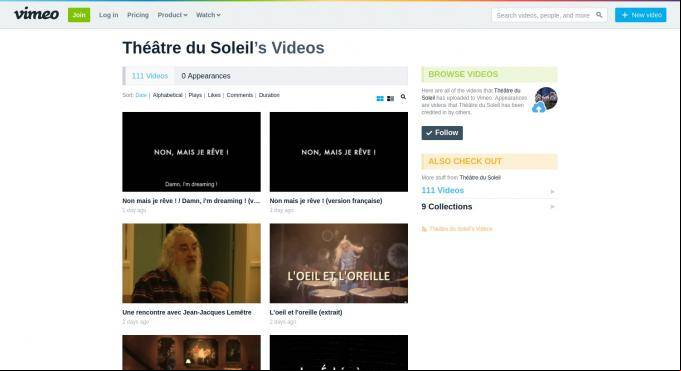Switch to detail list view
Viewport: 681px width, 371px height.
[390, 99]
